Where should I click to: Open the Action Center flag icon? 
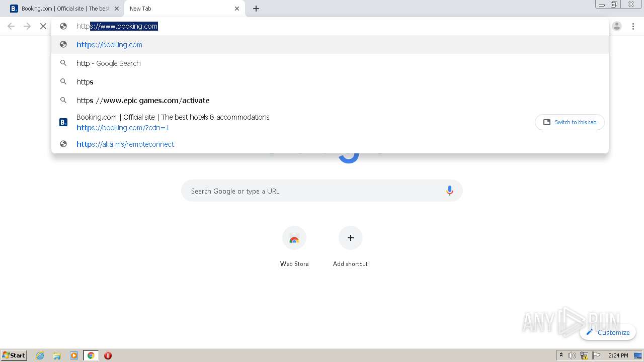(x=596, y=355)
